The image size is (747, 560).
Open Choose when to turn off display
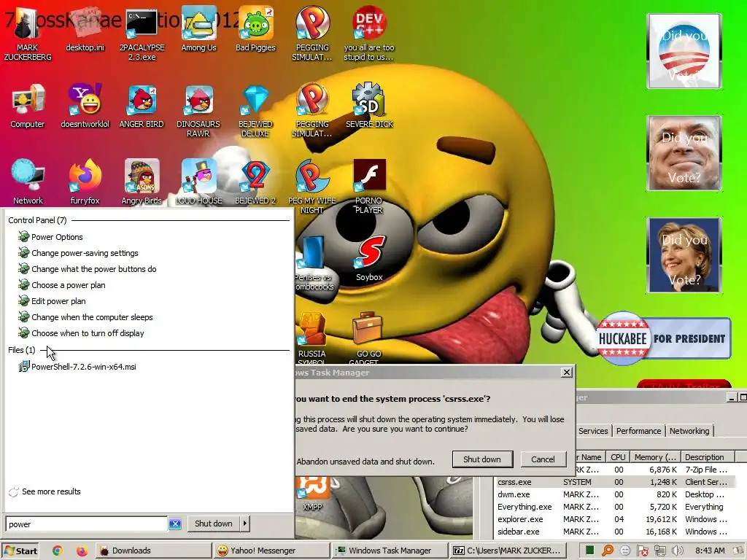coord(88,332)
